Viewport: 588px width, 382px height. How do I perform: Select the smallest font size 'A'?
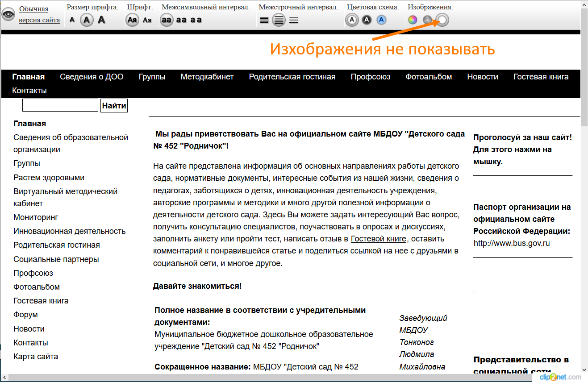click(x=72, y=20)
